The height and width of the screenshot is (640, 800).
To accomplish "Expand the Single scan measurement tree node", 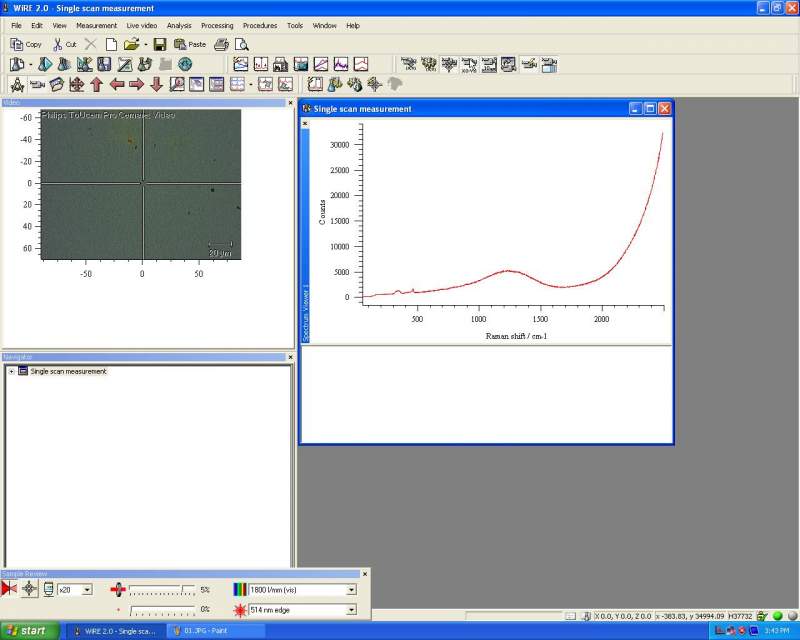I will point(11,371).
